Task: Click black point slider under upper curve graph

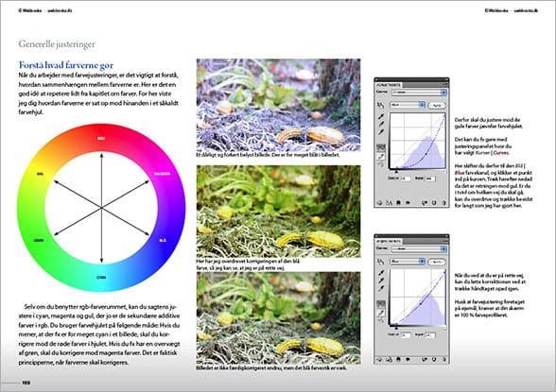Action: tap(397, 172)
